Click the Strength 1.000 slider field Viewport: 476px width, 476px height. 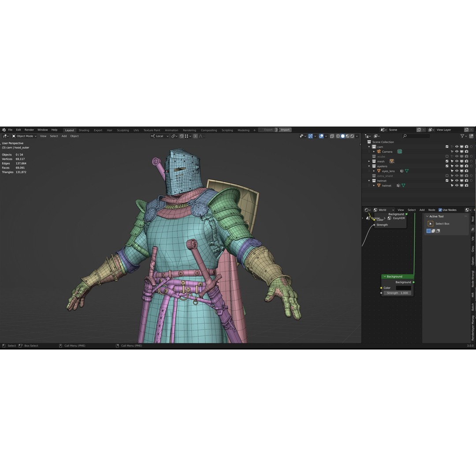coord(398,293)
